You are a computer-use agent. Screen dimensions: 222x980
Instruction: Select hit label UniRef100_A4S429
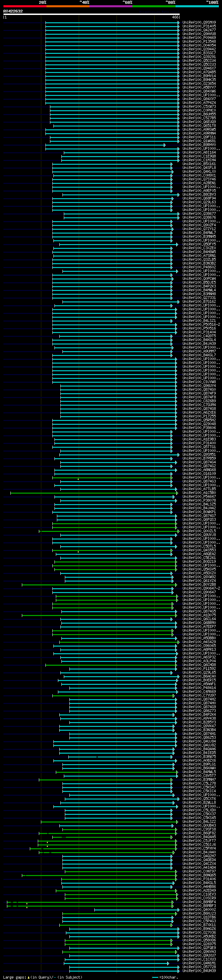tap(199, 642)
